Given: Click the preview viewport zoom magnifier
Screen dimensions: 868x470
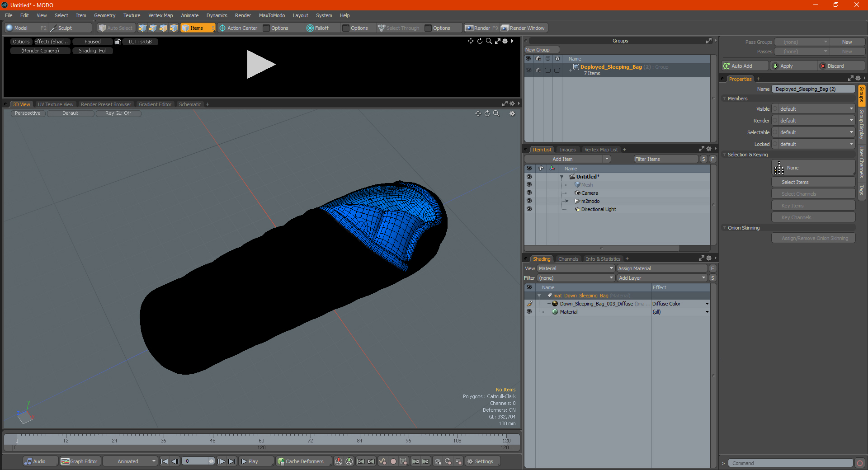Looking at the screenshot, I should click(489, 41).
